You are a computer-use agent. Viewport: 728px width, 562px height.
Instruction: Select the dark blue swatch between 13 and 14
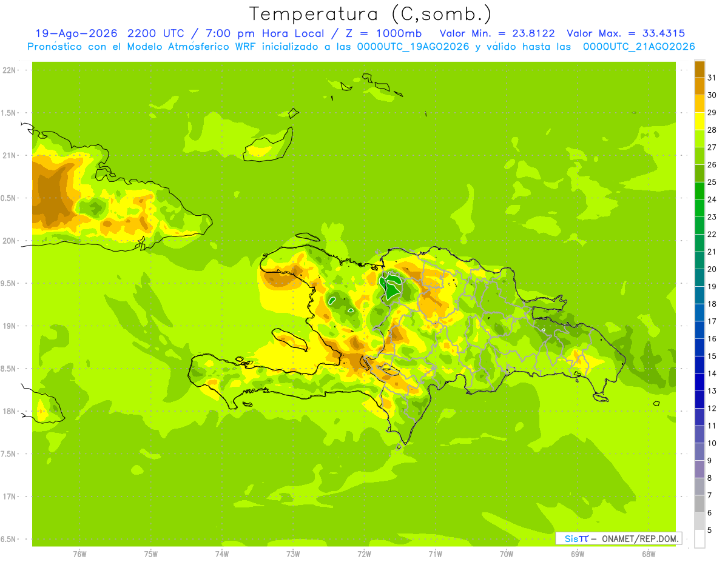(x=699, y=382)
